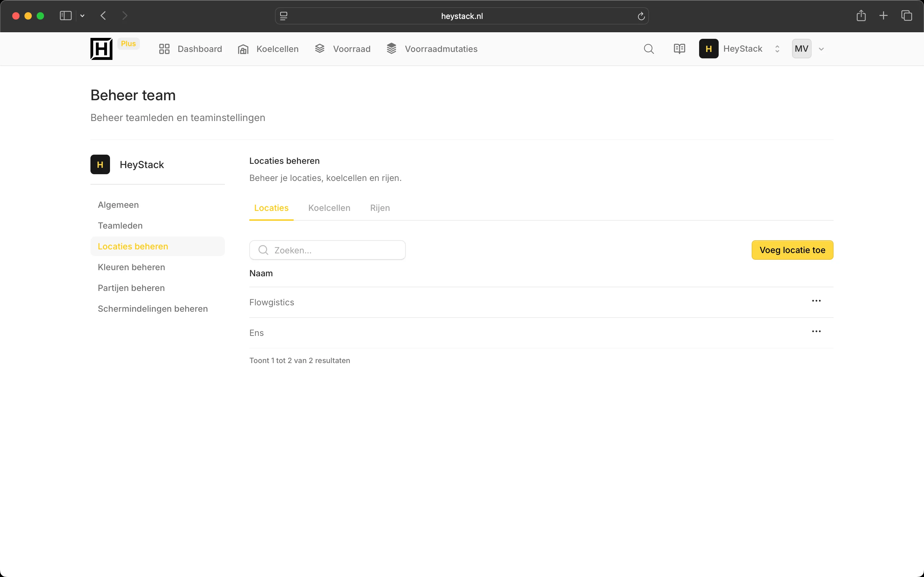
Task: Open actions menu for Ens
Action: click(x=816, y=331)
